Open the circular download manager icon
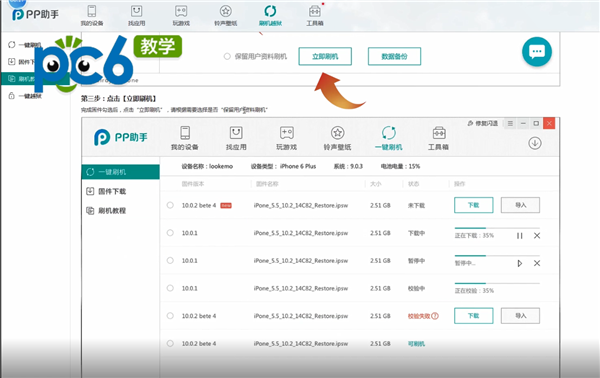Image resolution: width=600 pixels, height=378 pixels. (x=535, y=143)
